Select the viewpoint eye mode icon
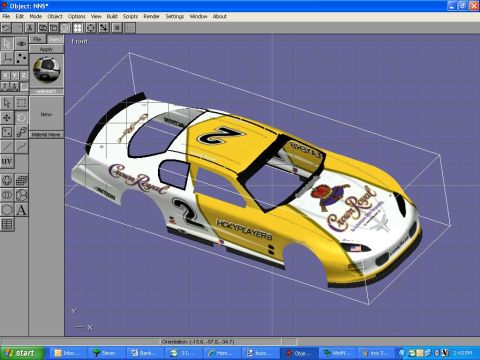The height and width of the screenshot is (360, 480). (x=21, y=43)
